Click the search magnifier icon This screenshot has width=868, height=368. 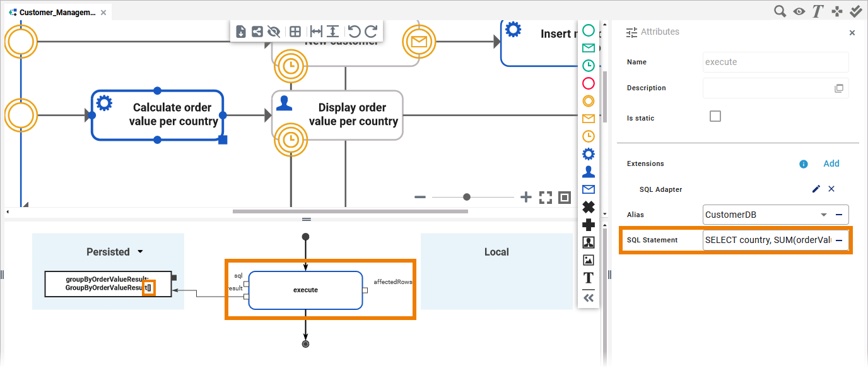tap(780, 11)
